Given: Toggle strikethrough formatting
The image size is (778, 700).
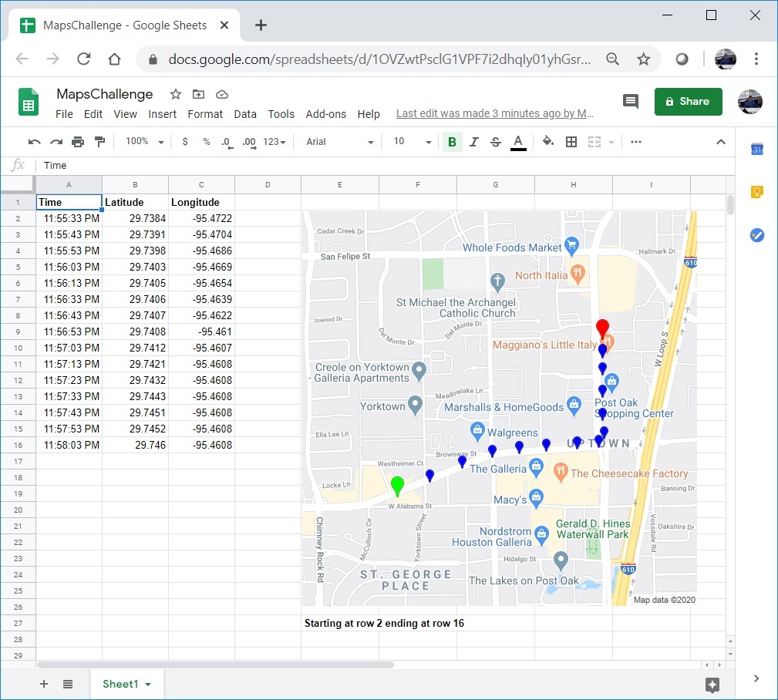Looking at the screenshot, I should point(496,142).
